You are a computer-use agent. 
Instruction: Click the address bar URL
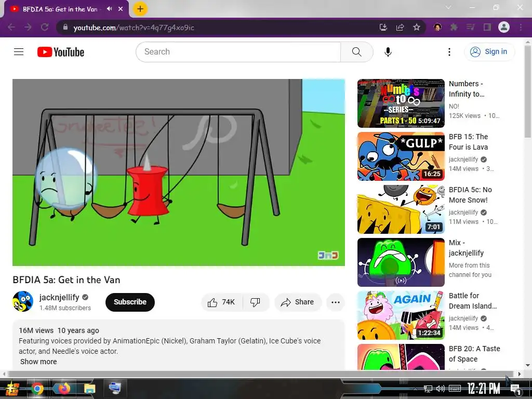pyautogui.click(x=134, y=28)
